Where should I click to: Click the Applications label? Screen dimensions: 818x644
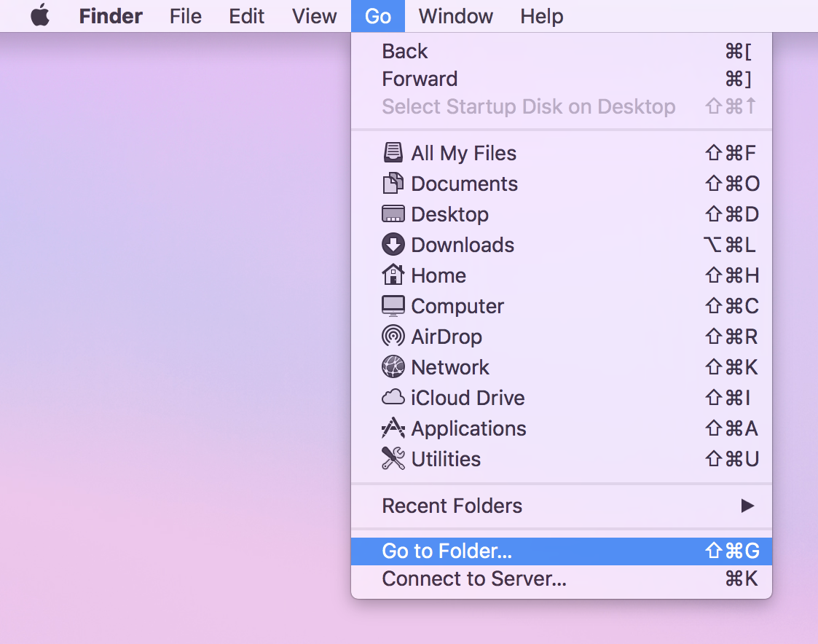click(x=469, y=429)
